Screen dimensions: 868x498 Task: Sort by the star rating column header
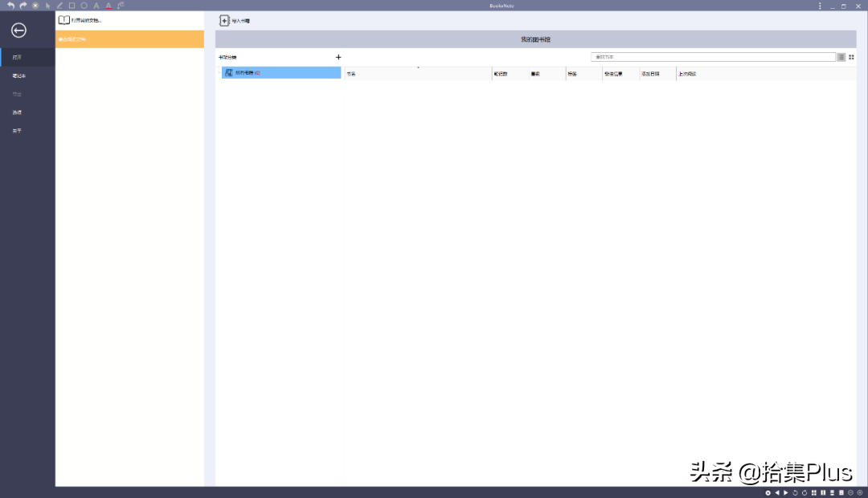[x=547, y=74]
